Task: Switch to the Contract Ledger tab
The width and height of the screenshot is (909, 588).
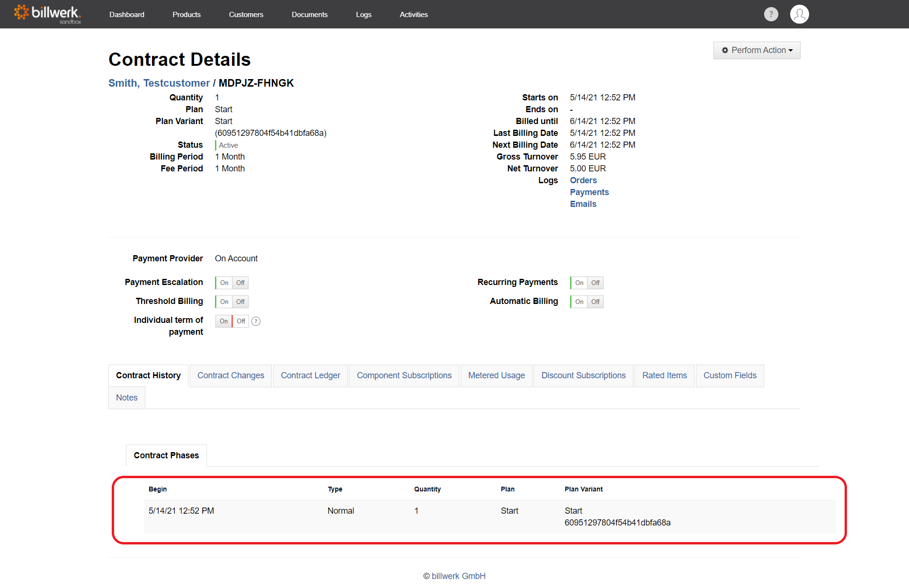Action: (x=310, y=375)
